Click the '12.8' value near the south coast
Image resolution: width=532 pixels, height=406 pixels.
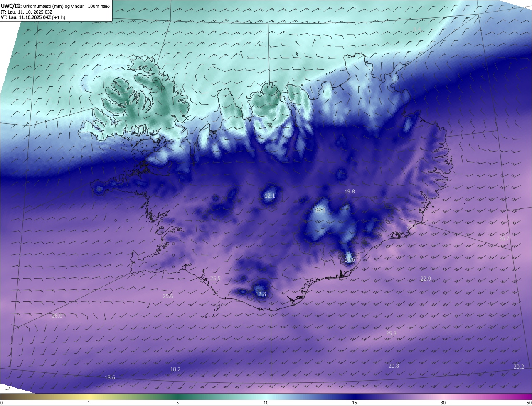[261, 294]
